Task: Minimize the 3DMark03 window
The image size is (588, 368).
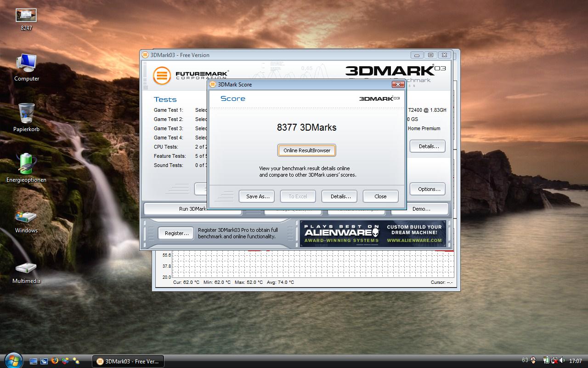Action: [x=417, y=55]
